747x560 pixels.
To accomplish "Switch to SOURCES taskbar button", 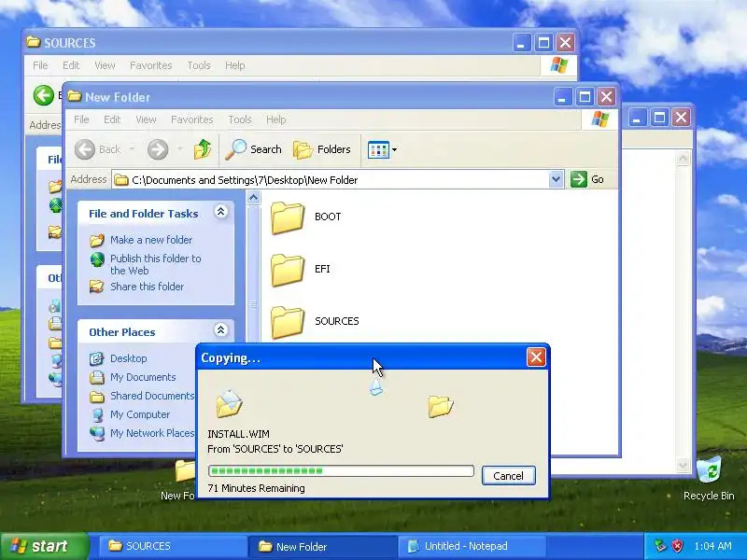I will [x=173, y=546].
